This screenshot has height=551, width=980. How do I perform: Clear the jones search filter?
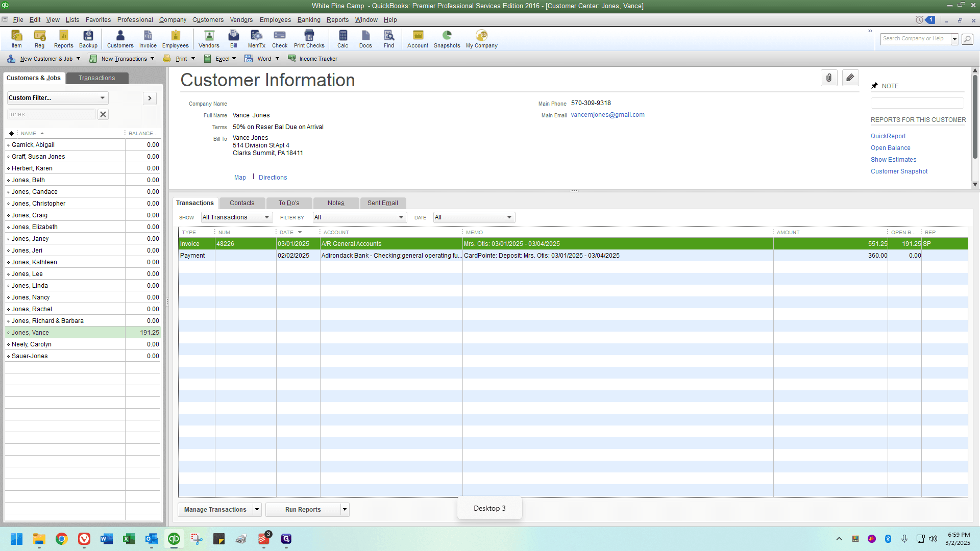click(103, 114)
